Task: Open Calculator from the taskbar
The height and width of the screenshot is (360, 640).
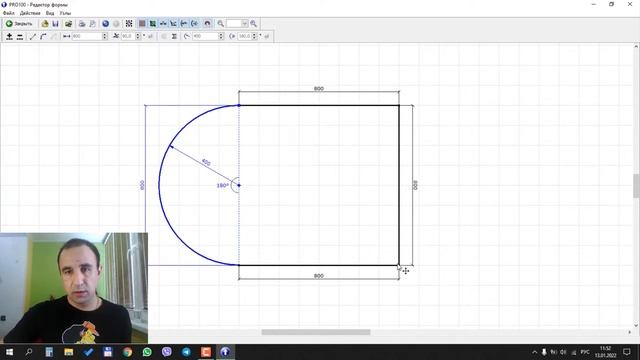Action: [x=49, y=352]
